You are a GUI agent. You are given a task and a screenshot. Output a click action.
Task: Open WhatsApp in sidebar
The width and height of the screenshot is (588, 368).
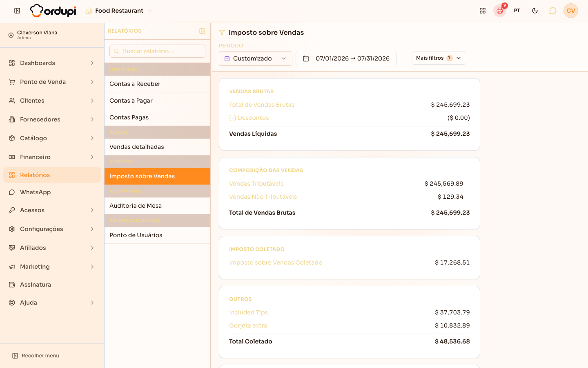coord(52,192)
